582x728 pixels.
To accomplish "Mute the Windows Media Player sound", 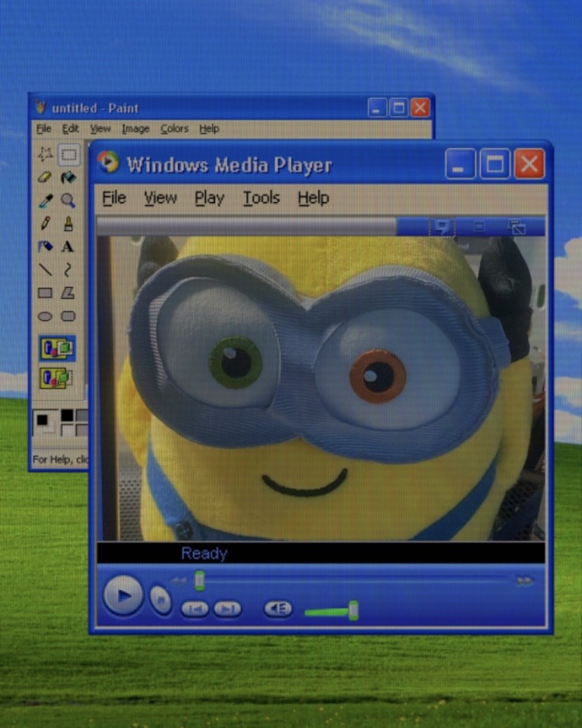I will [278, 608].
